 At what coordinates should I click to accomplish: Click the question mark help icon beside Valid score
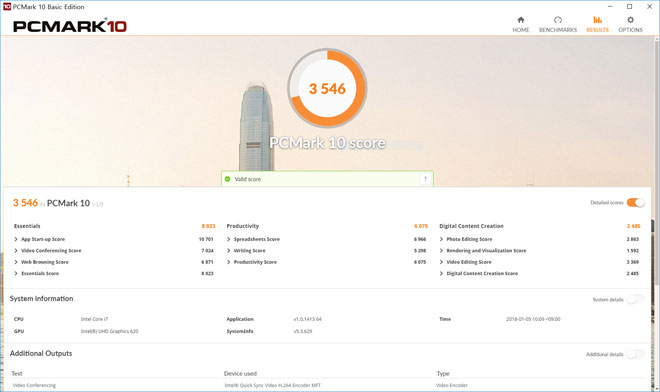pos(425,179)
